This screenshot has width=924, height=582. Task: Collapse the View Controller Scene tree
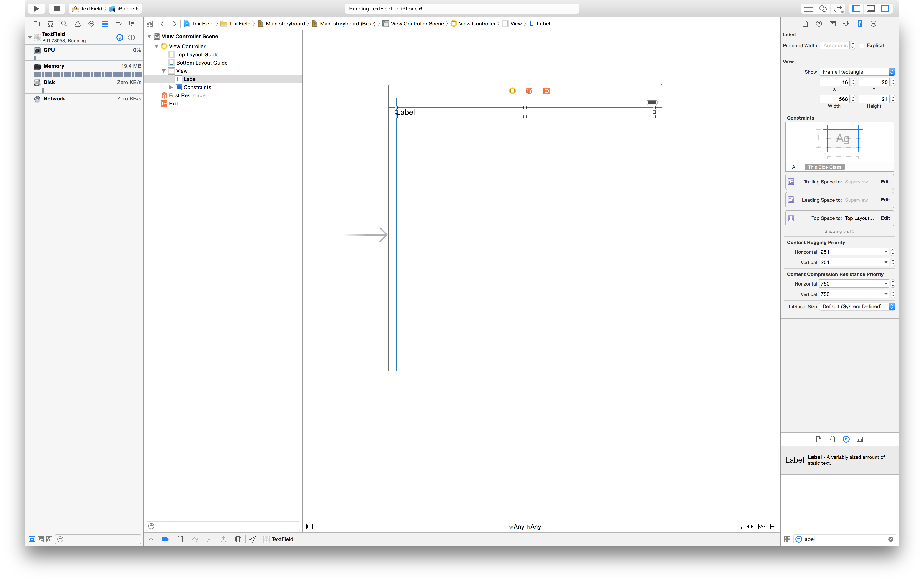[x=149, y=36]
